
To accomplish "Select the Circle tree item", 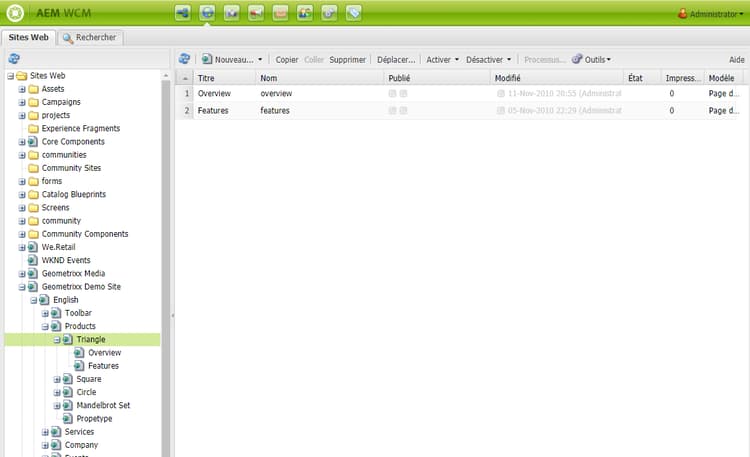I will pos(87,392).
